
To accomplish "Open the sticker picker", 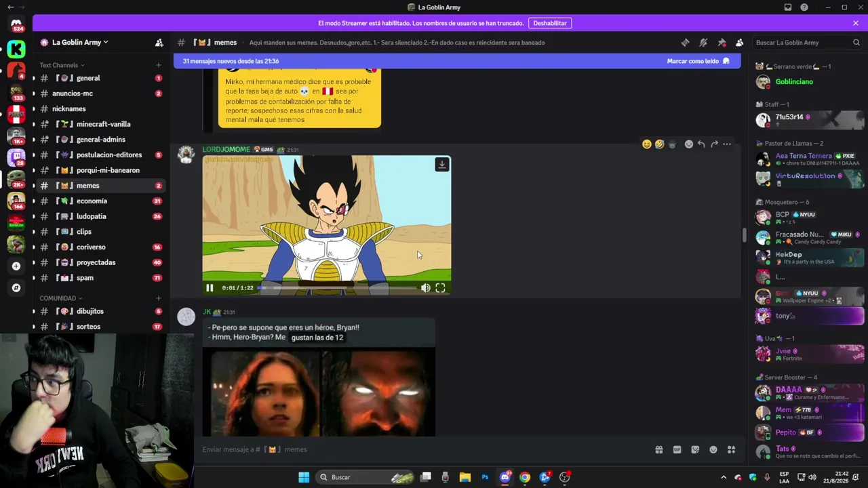I will [x=695, y=449].
